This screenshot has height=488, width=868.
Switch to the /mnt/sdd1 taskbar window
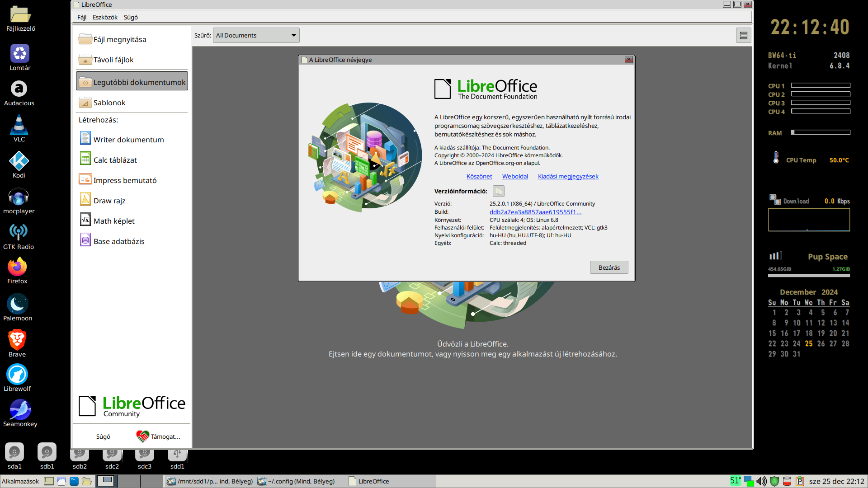209,481
